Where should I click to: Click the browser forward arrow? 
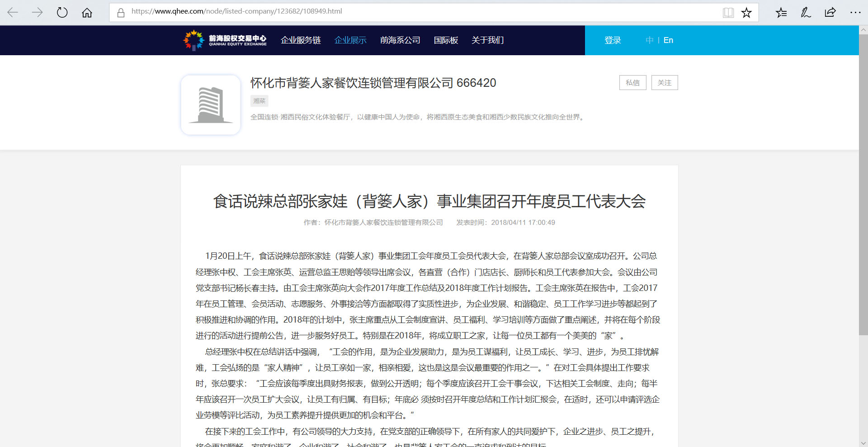click(x=37, y=12)
